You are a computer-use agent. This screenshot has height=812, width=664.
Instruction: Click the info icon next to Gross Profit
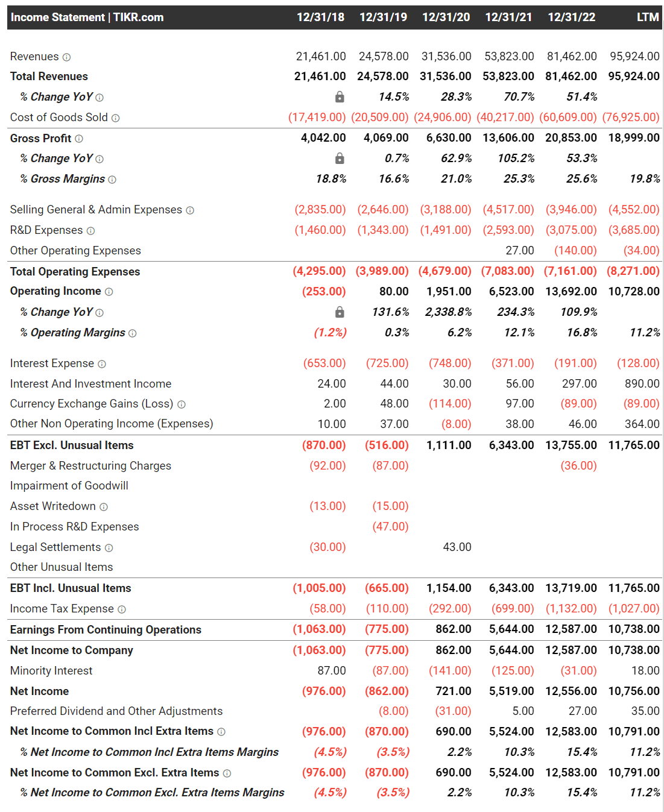(x=78, y=139)
